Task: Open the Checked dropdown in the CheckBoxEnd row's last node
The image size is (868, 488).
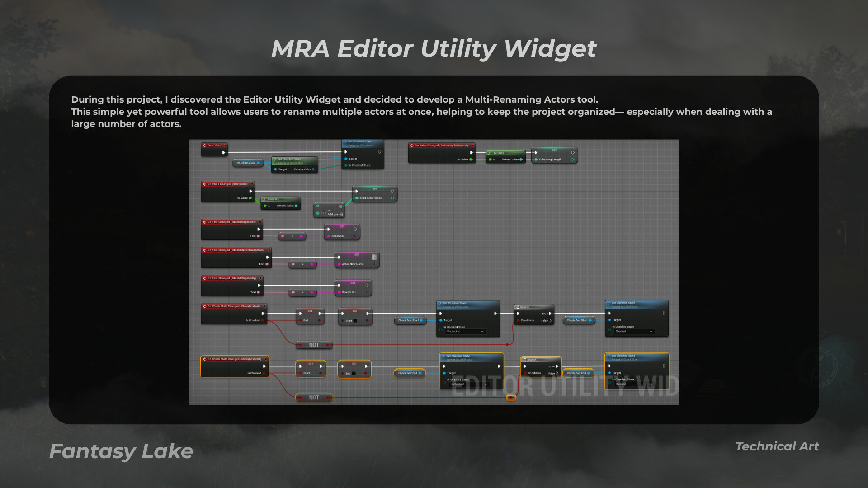Action: pos(634,331)
